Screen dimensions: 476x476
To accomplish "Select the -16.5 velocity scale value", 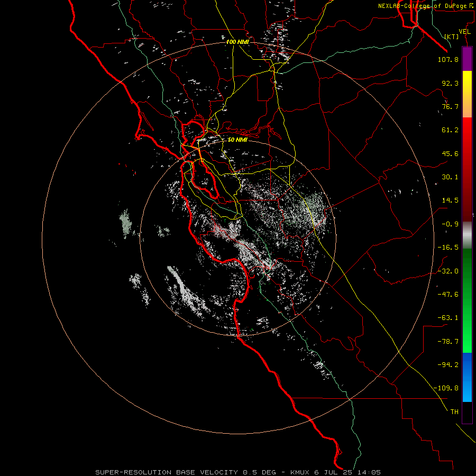I will tap(448, 248).
